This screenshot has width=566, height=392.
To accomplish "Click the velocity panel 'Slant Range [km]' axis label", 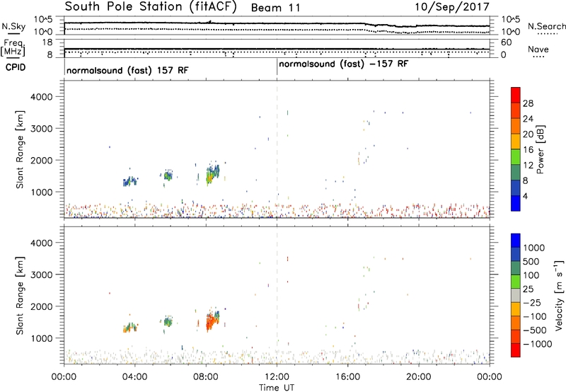I will 20,295.
